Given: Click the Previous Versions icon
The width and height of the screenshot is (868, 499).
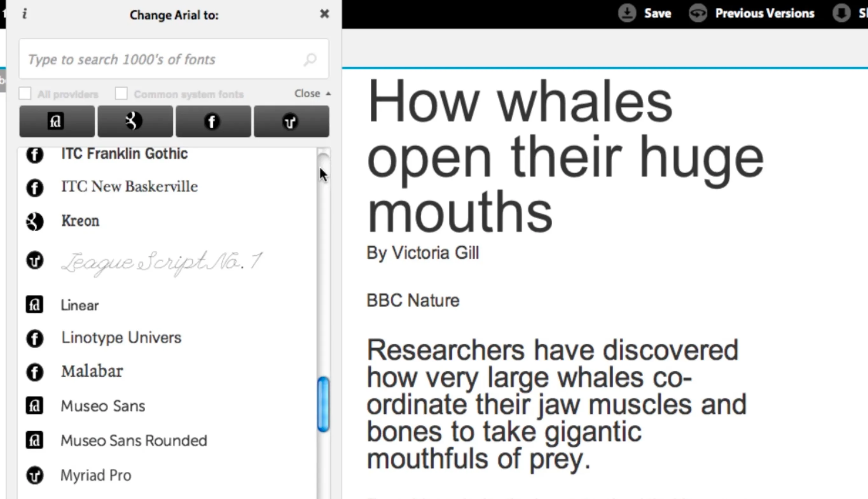Looking at the screenshot, I should point(698,13).
